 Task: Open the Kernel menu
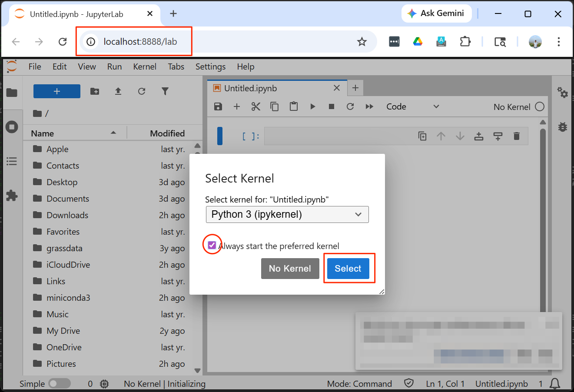coord(145,66)
